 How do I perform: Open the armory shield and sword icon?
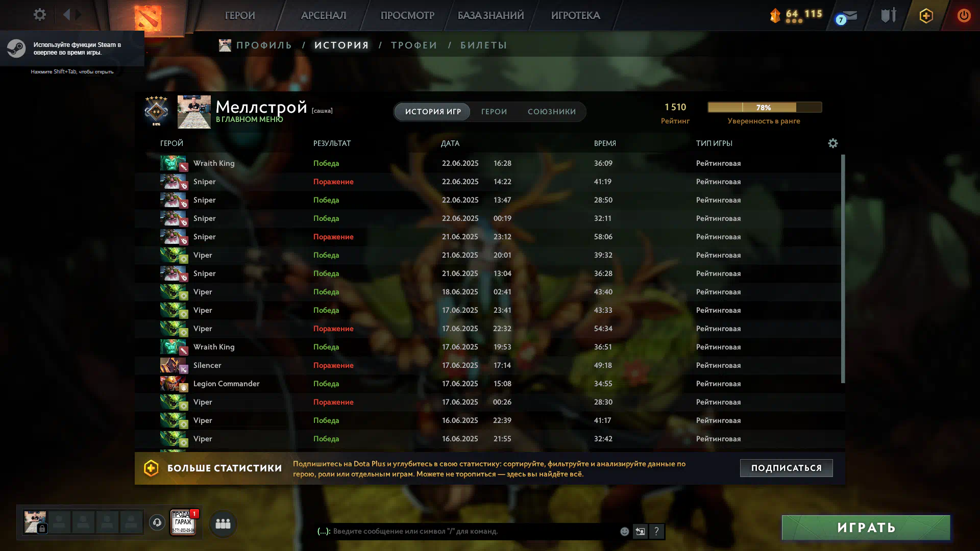(x=889, y=15)
